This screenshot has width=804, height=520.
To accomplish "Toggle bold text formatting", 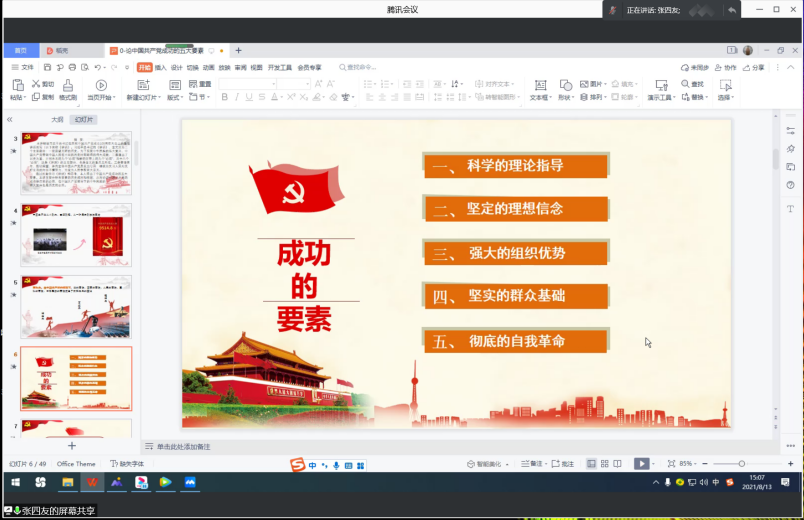I will coord(224,97).
